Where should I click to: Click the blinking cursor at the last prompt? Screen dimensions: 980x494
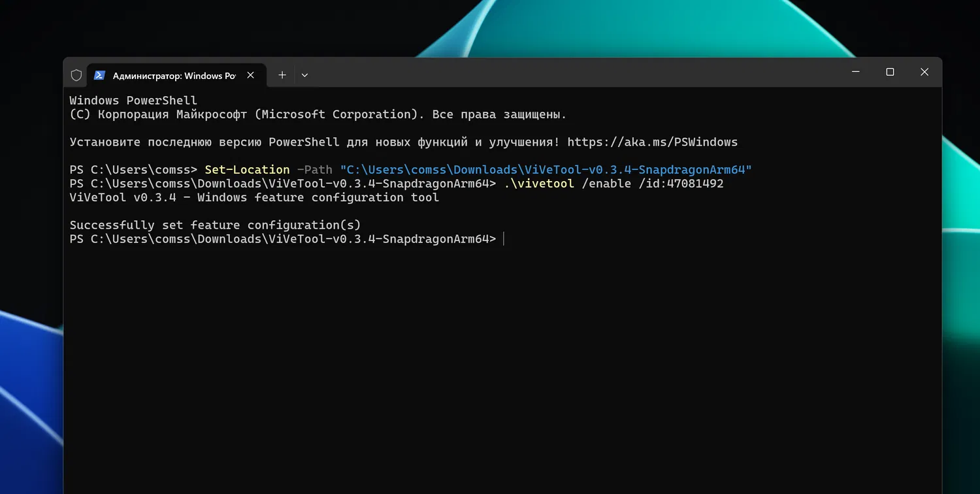tap(504, 239)
